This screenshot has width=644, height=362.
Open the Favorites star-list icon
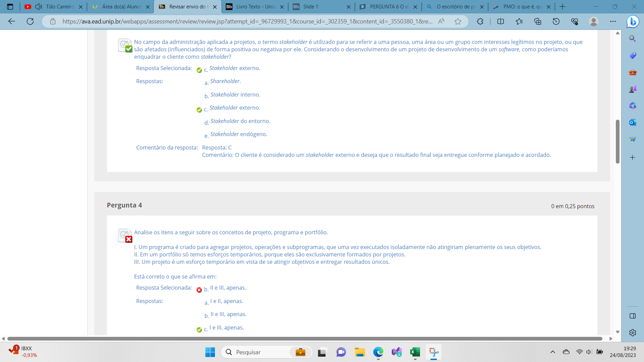(x=519, y=21)
